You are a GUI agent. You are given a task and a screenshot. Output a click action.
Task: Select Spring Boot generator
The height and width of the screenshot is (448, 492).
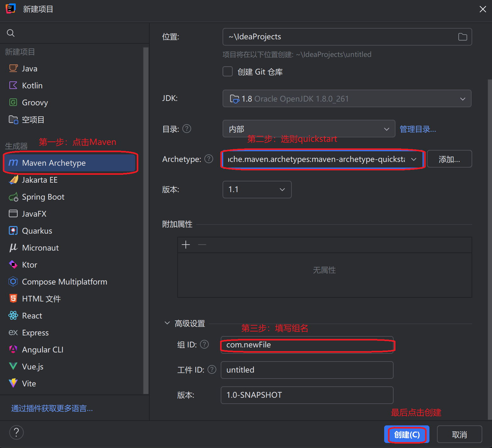tap(72, 197)
